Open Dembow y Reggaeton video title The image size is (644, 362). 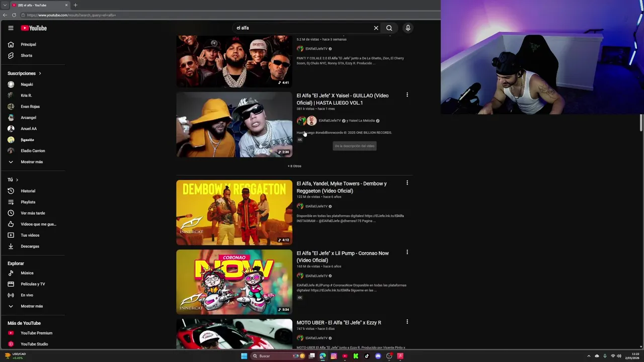coord(342,187)
